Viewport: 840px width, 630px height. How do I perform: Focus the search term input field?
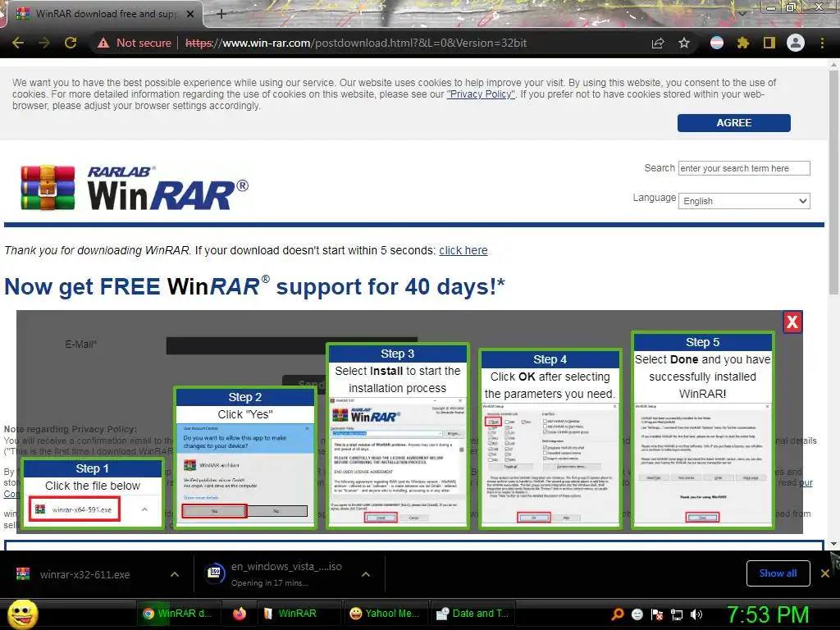[x=744, y=168]
